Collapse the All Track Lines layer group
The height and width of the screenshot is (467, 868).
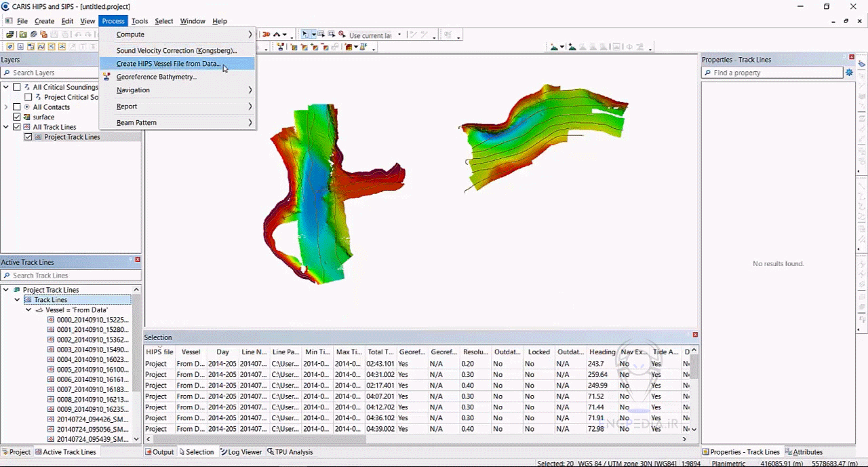pos(7,127)
